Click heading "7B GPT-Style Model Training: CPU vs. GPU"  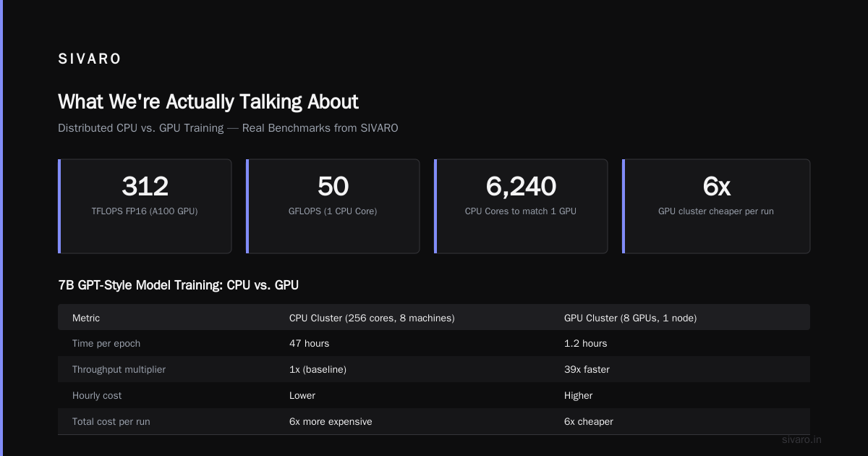tap(178, 285)
